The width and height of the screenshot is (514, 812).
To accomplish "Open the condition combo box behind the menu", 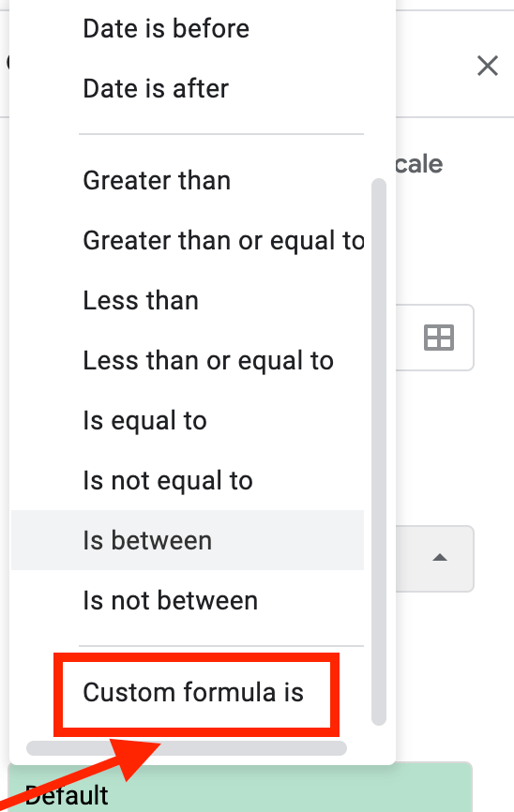I will (x=434, y=558).
